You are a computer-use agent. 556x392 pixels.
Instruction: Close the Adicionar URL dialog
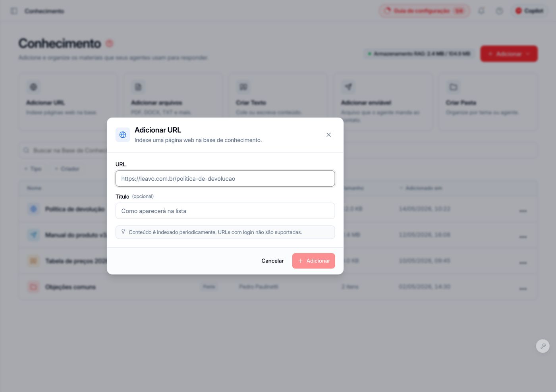(x=328, y=135)
